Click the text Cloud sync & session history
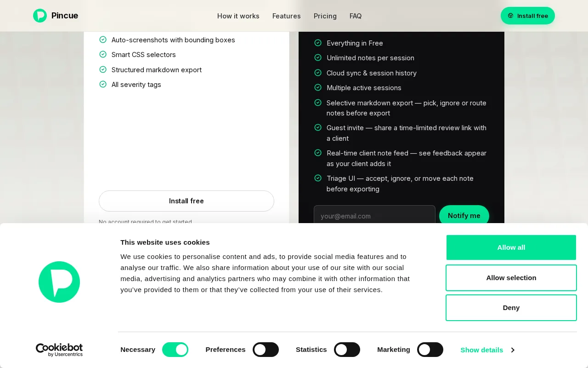588x368 pixels. click(372, 73)
